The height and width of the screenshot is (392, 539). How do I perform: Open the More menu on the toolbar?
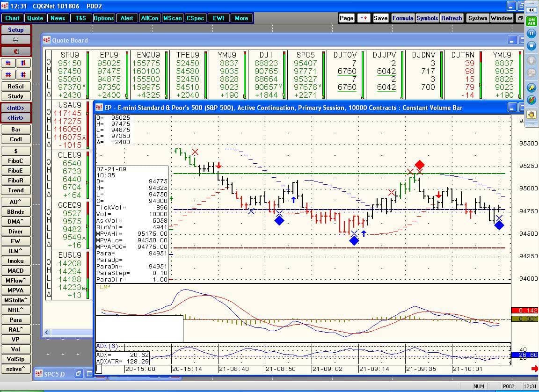[x=241, y=18]
